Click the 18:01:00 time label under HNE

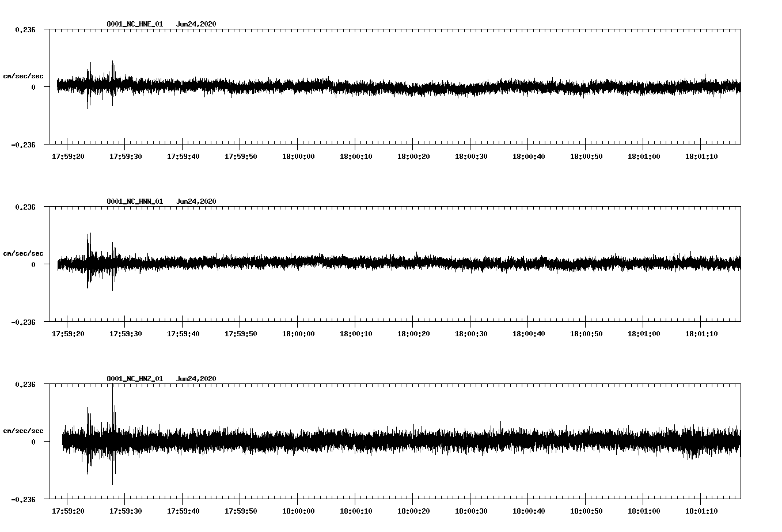644,156
